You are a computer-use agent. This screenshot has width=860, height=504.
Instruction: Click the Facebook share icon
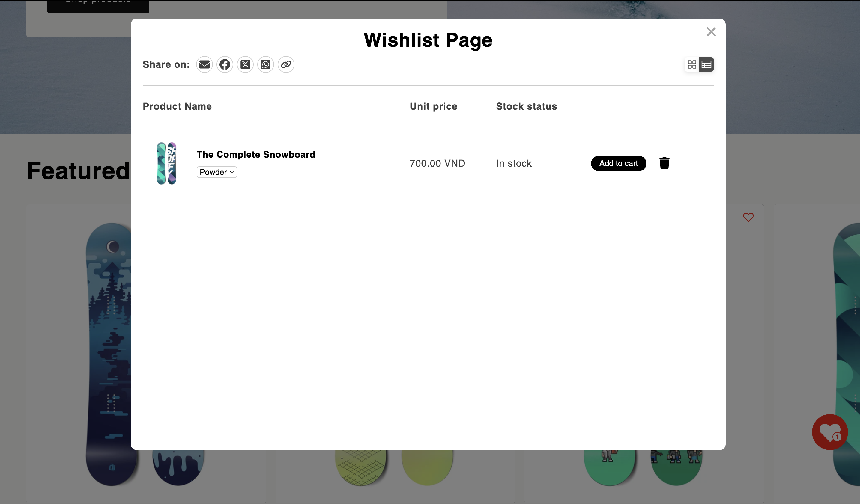(225, 64)
